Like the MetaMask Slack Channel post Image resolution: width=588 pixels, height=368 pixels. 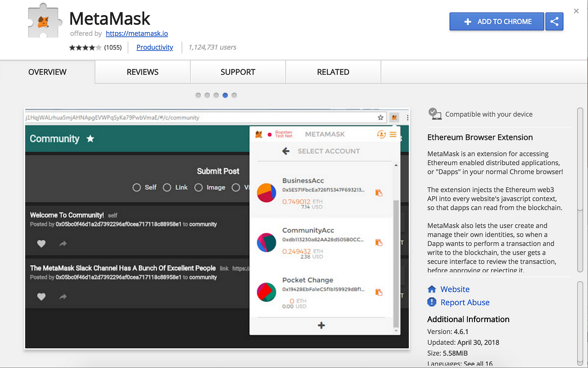tap(41, 297)
